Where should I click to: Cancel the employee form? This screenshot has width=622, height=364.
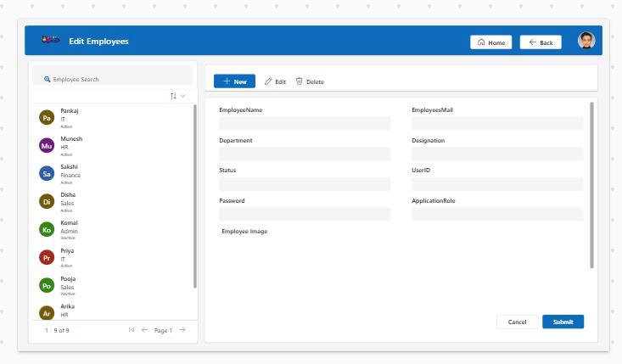[517, 322]
